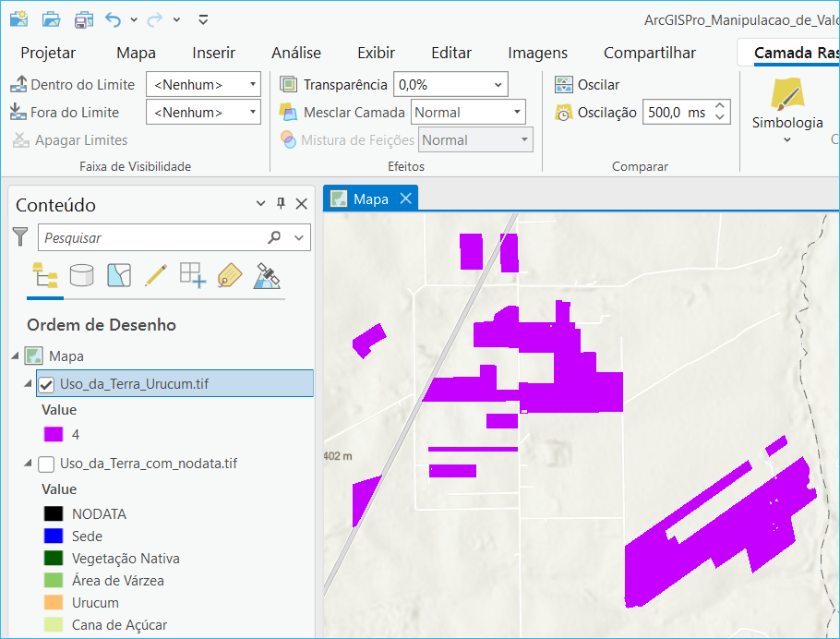Click the Oscilação clock icon
The height and width of the screenshot is (639, 840).
(564, 113)
